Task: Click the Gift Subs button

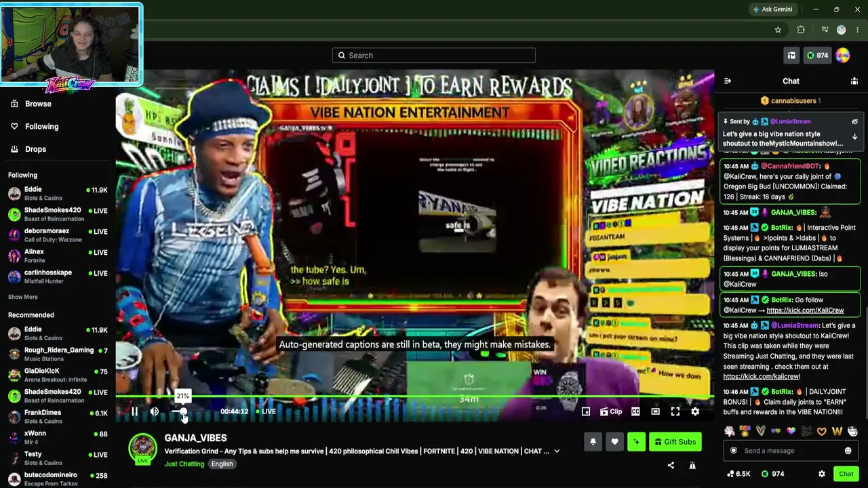Action: (675, 442)
